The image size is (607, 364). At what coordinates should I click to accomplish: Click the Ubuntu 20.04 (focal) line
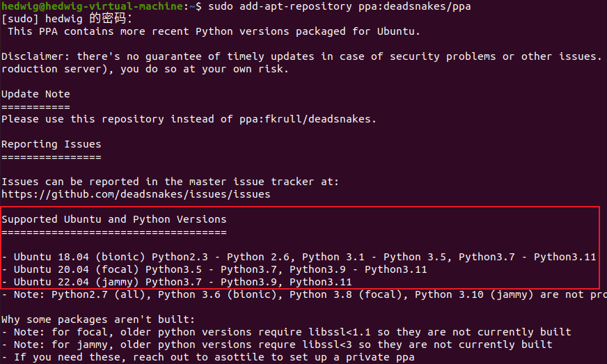click(x=214, y=269)
